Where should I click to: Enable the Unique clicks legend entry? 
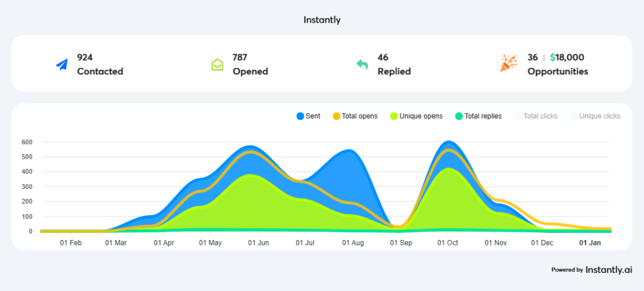tap(595, 116)
